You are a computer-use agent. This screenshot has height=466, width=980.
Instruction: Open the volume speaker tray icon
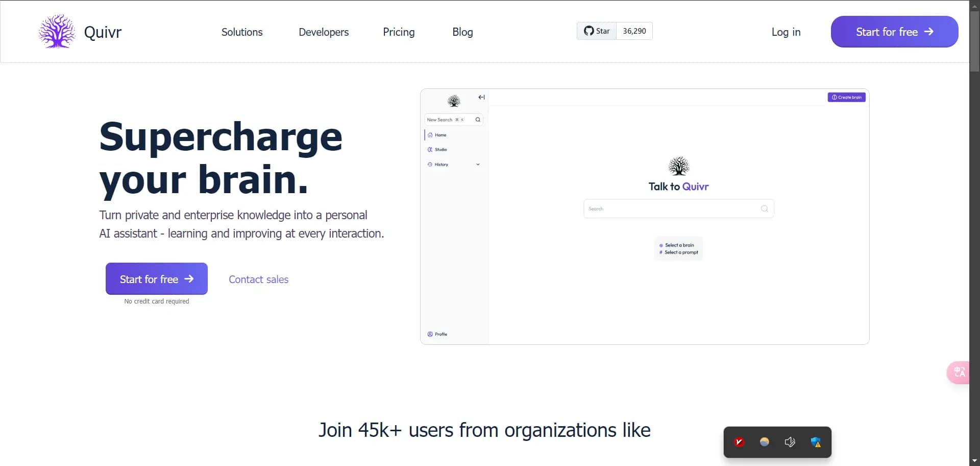click(790, 442)
